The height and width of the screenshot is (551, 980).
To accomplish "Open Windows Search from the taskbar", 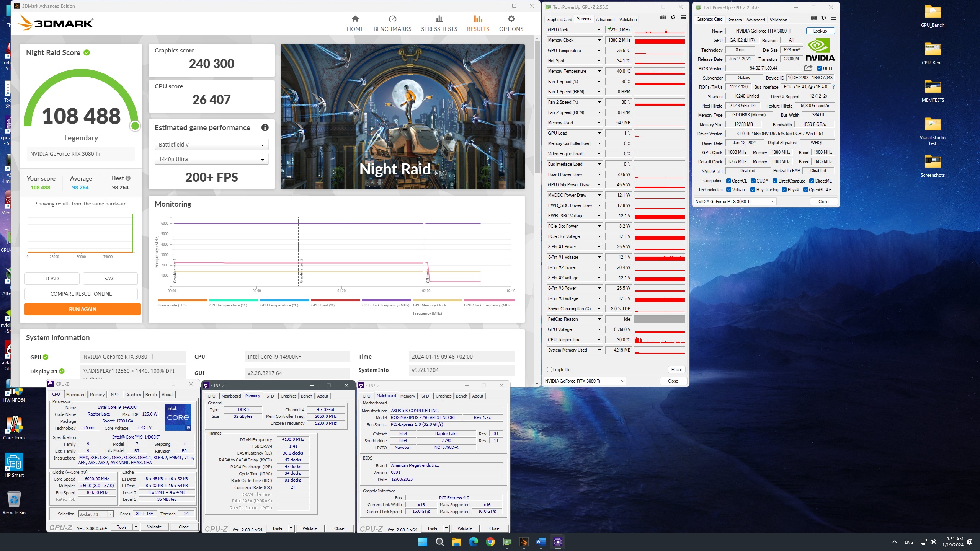I will coord(439,542).
